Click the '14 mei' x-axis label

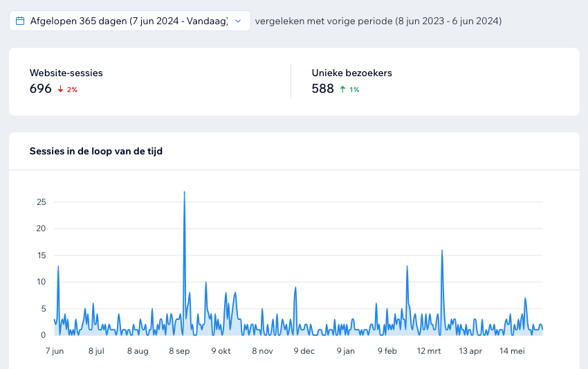[512, 351]
